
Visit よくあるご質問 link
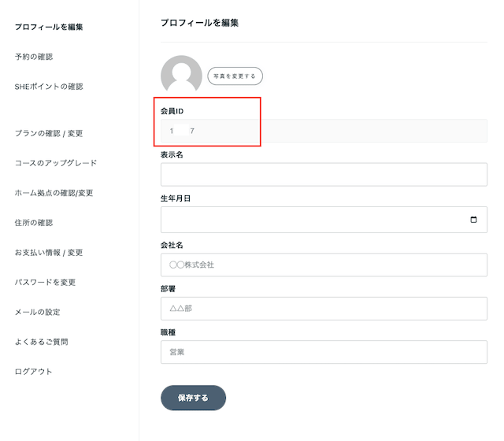pos(41,342)
